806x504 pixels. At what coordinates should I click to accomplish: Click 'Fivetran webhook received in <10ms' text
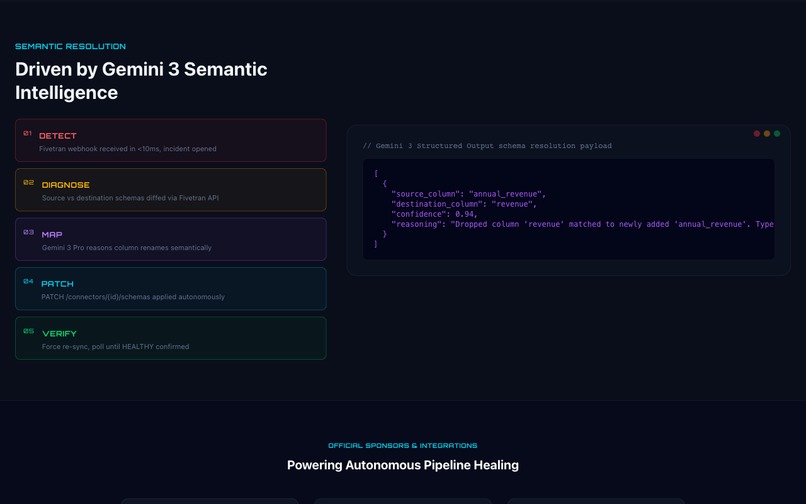127,149
